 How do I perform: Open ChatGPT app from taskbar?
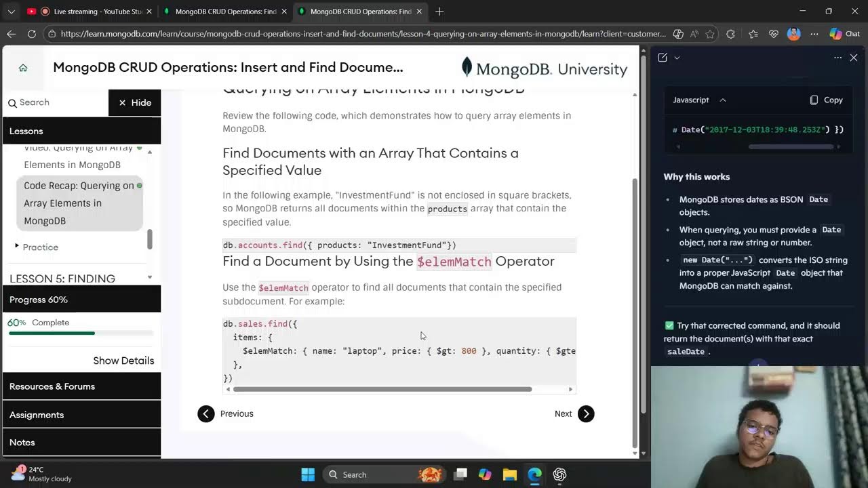click(559, 474)
